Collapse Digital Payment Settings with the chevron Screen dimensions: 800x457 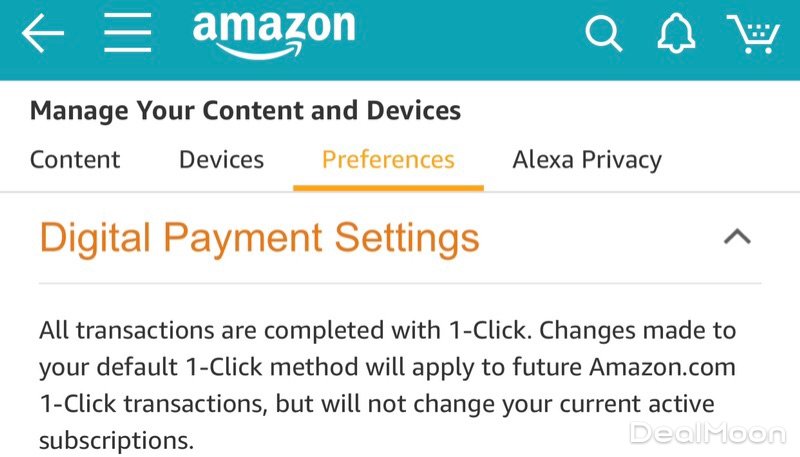pyautogui.click(x=737, y=237)
